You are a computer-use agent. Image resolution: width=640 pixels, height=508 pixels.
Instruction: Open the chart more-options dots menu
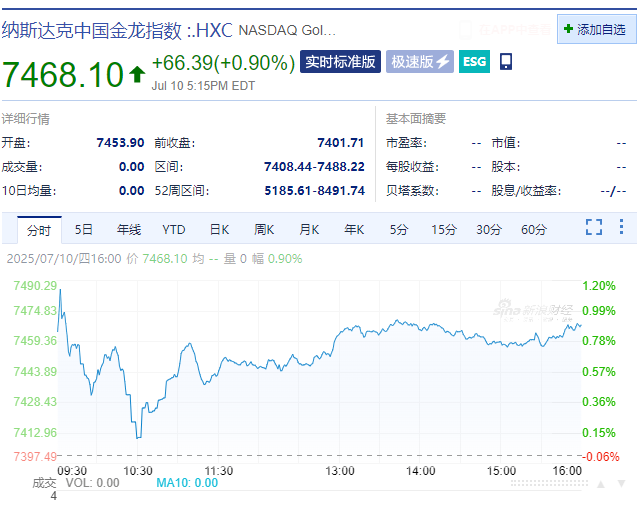coord(621,227)
